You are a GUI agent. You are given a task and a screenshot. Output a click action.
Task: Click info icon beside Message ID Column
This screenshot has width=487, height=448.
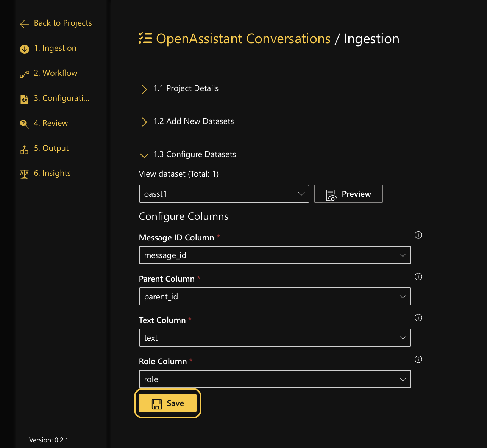[x=418, y=235]
